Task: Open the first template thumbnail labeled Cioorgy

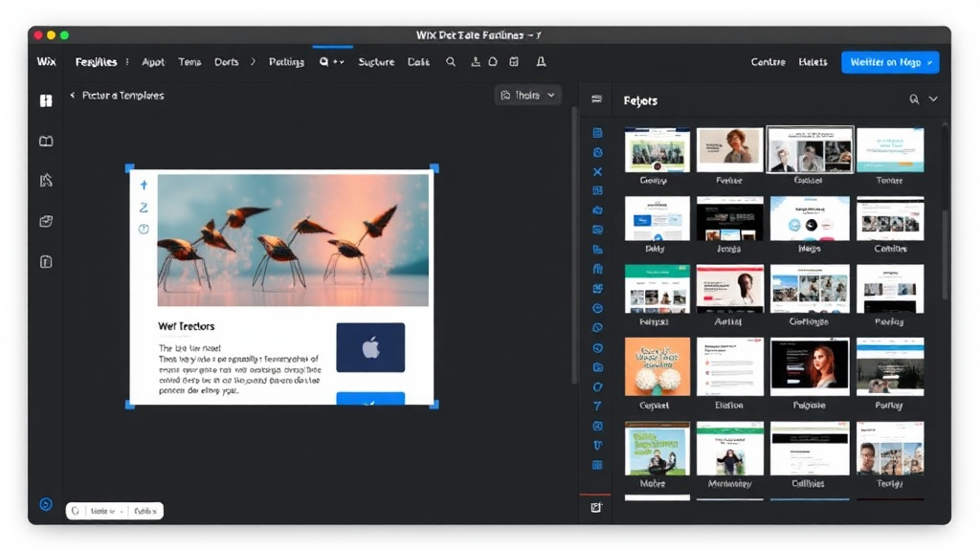Action: [657, 150]
